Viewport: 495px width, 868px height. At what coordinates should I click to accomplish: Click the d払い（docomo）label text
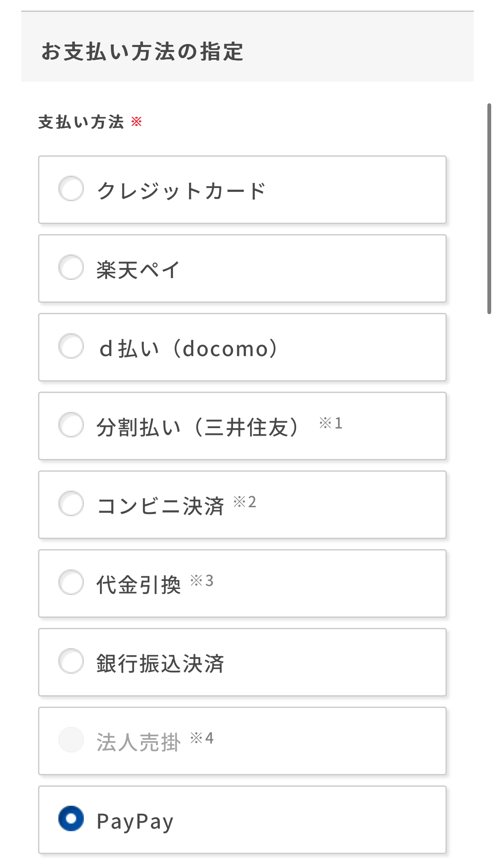(x=188, y=348)
